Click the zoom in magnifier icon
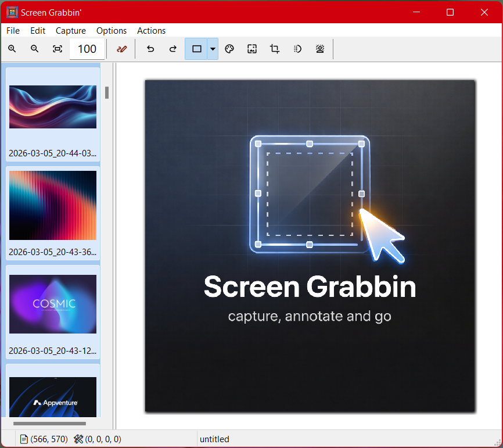This screenshot has height=448, width=503. (x=12, y=49)
